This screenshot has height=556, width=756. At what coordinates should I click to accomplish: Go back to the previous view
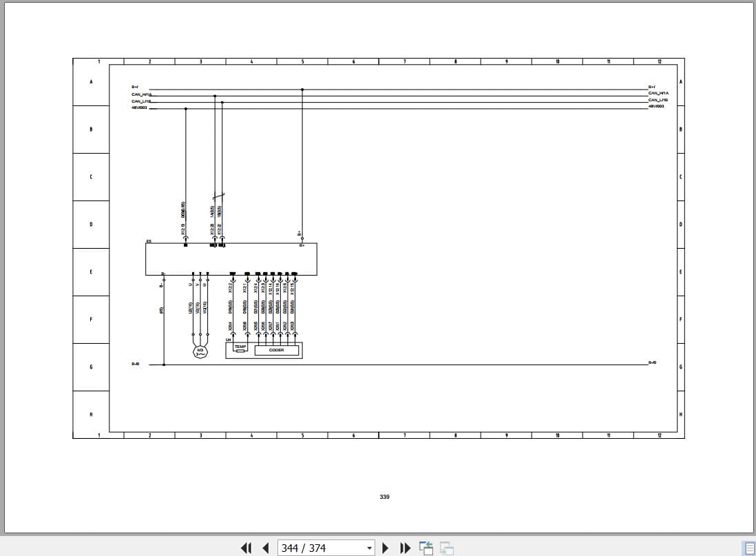coord(426,548)
